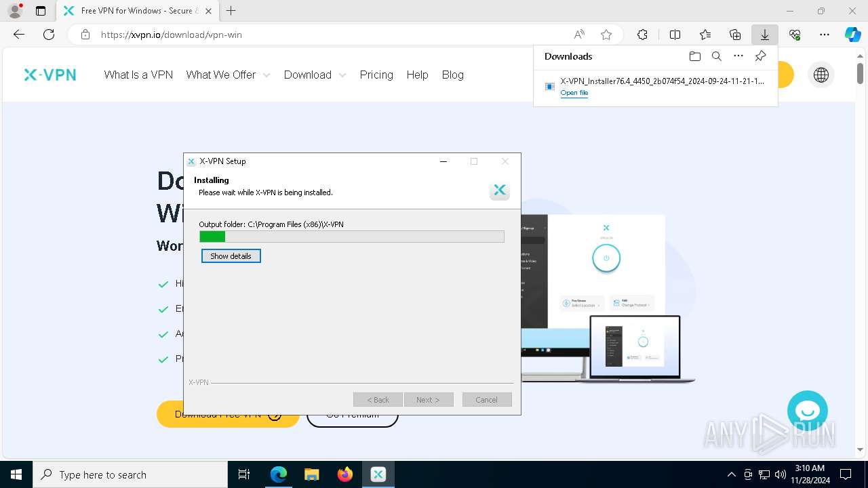Go to the Pricing page
This screenshot has height=488, width=868.
(x=376, y=75)
